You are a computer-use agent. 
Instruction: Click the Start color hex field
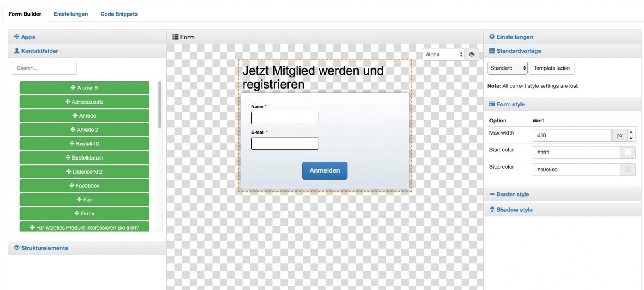[x=576, y=152]
